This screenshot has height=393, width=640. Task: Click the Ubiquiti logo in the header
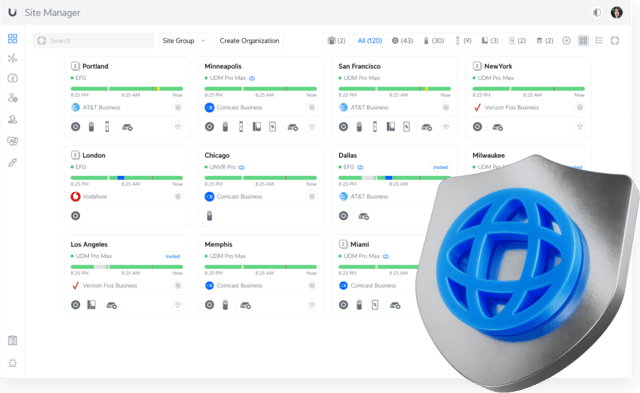point(13,13)
